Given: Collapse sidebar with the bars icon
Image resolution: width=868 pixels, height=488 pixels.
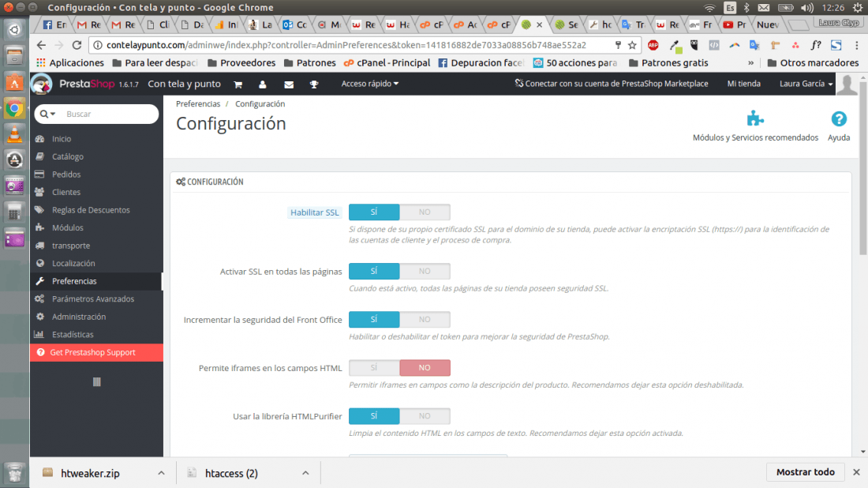Looking at the screenshot, I should [x=97, y=381].
